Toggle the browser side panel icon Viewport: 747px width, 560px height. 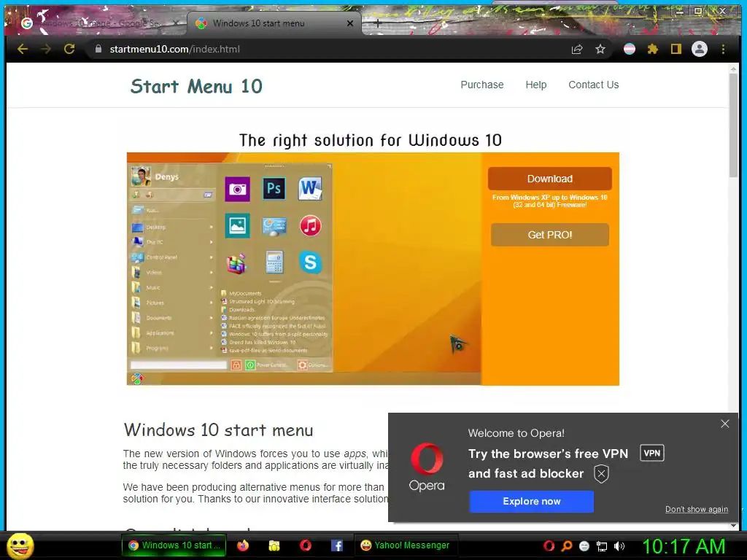(x=676, y=49)
